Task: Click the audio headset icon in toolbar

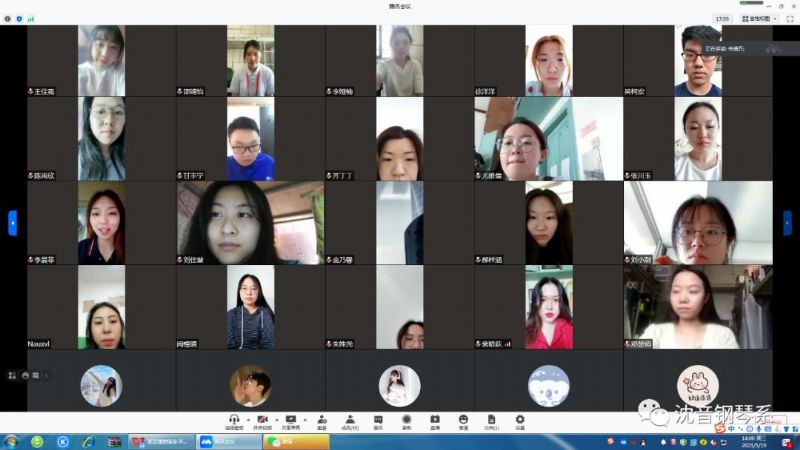Action: [233, 420]
